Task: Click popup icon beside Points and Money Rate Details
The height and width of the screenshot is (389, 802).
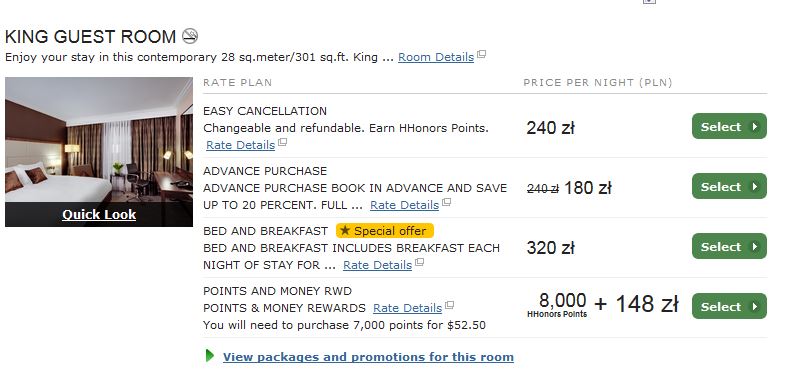Action: 450,305
